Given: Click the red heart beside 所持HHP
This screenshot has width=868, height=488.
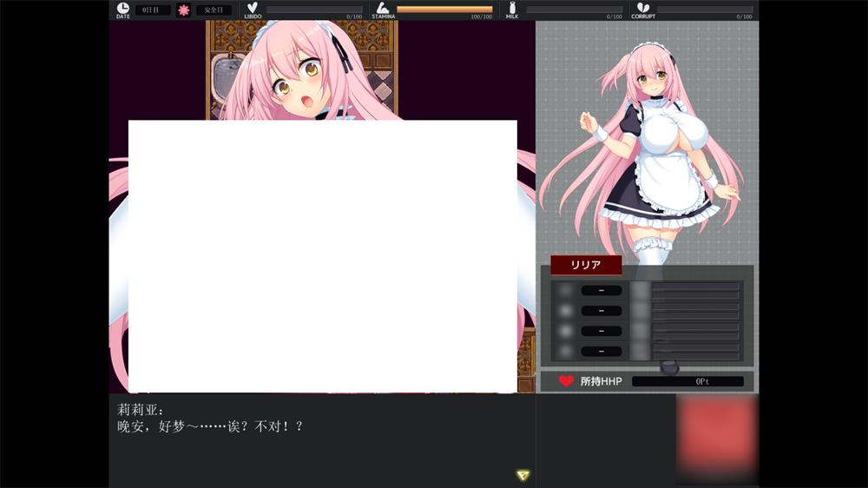Looking at the screenshot, I should 566,381.
